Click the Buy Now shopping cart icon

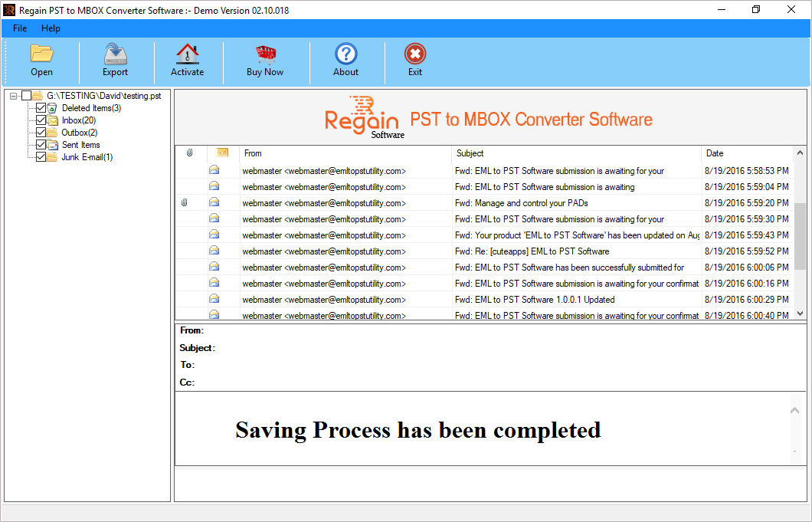coord(265,54)
